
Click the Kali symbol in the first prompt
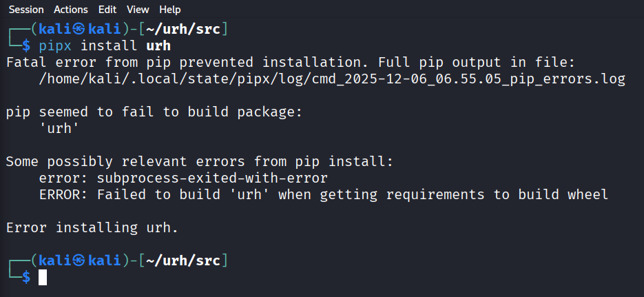pyautogui.click(x=79, y=29)
